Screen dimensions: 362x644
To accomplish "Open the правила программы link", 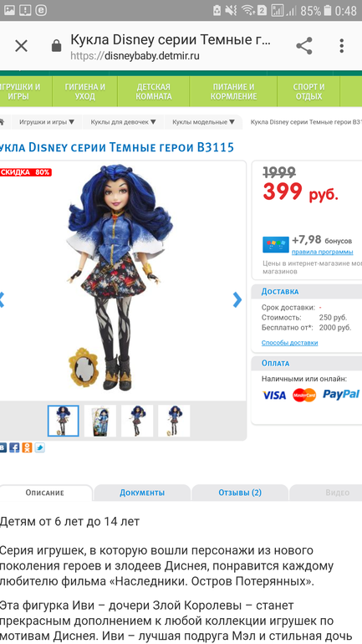I will 322,252.
